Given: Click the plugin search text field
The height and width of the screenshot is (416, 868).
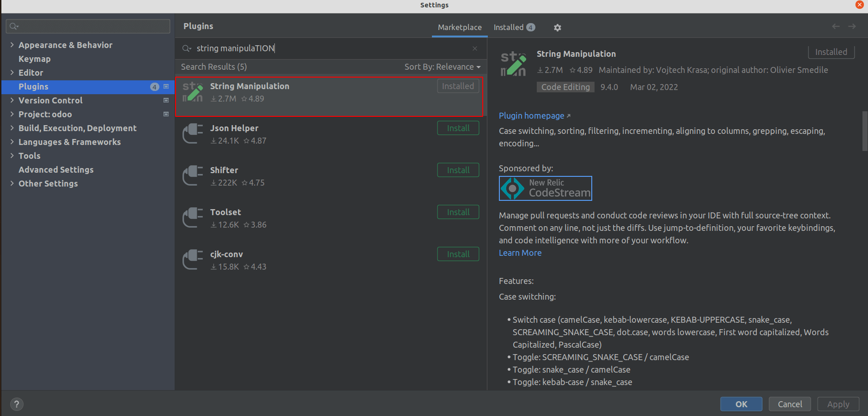Looking at the screenshot, I should coord(330,48).
